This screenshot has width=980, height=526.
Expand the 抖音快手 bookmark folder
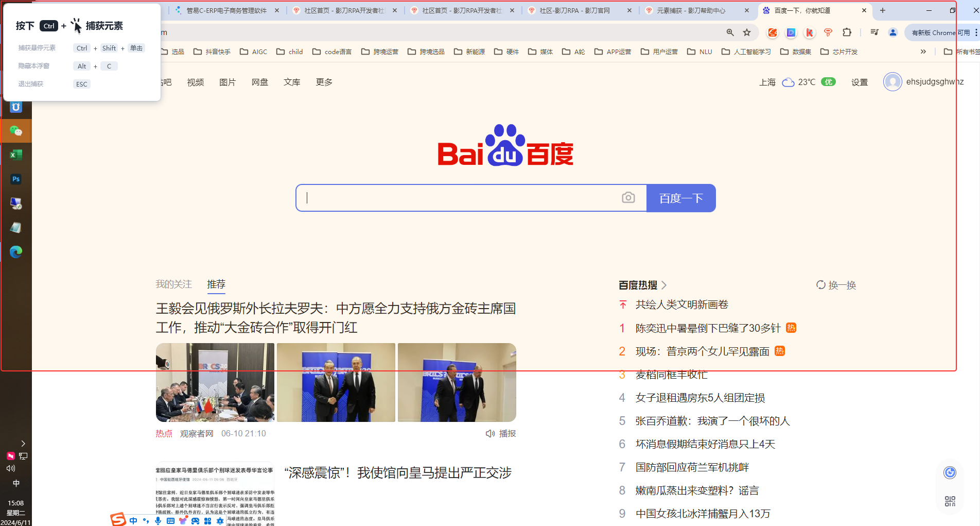(212, 52)
